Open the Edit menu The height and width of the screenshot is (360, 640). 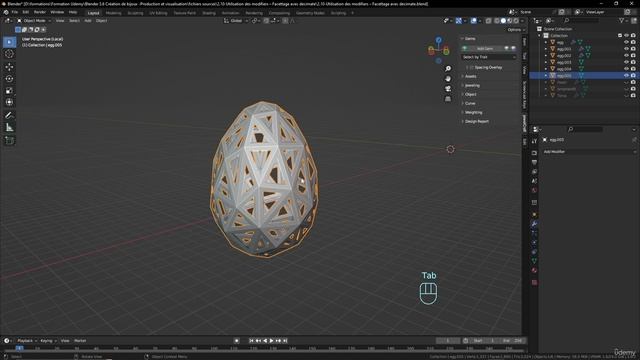(26, 12)
